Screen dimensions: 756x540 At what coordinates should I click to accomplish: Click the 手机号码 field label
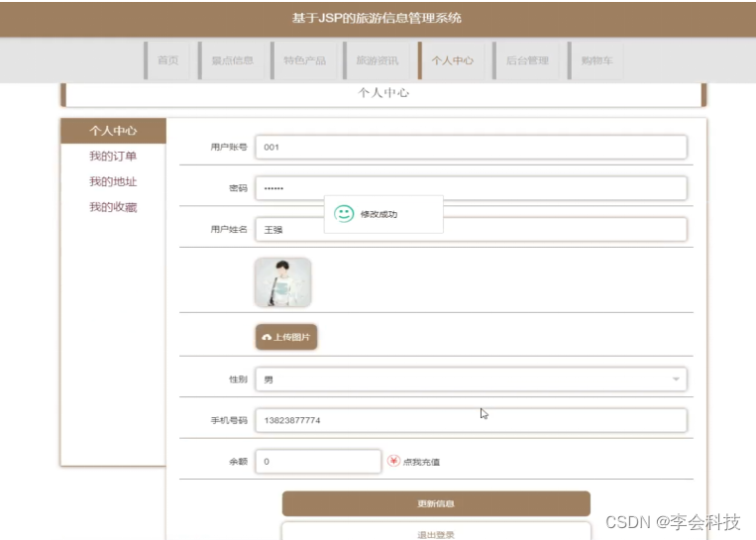pyautogui.click(x=229, y=420)
